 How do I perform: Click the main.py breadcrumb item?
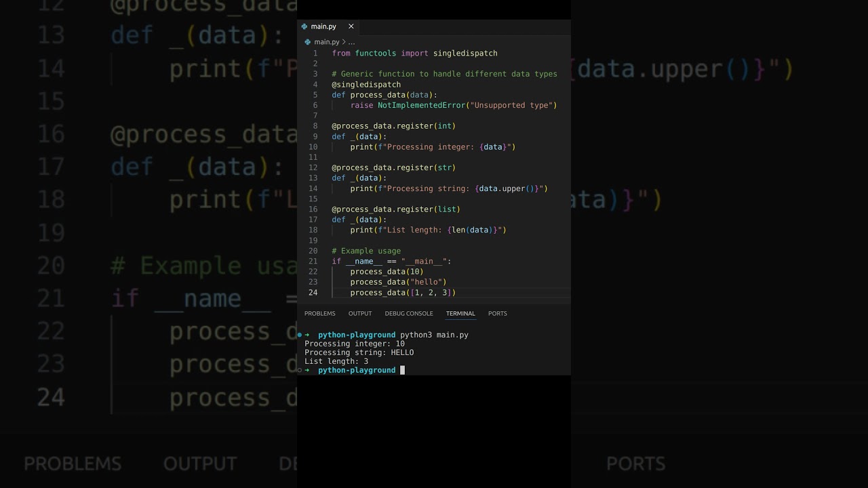click(327, 42)
